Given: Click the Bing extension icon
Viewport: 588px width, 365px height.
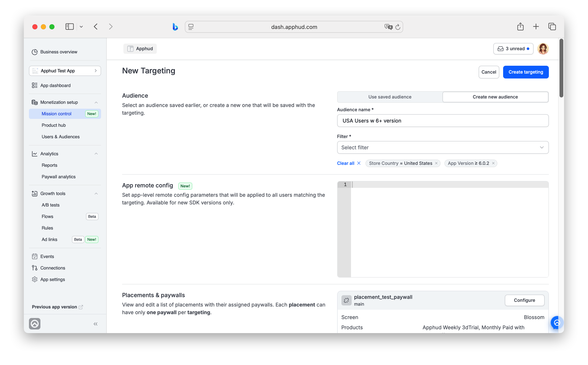Looking at the screenshot, I should [175, 27].
